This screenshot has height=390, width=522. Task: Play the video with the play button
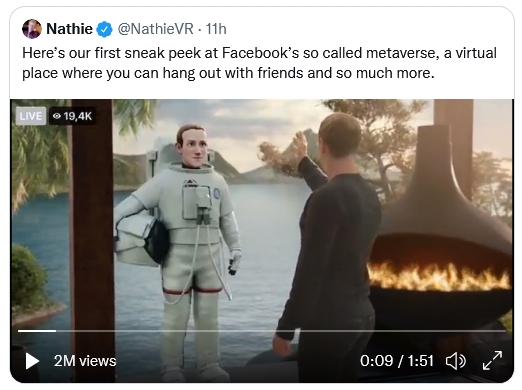(32, 361)
